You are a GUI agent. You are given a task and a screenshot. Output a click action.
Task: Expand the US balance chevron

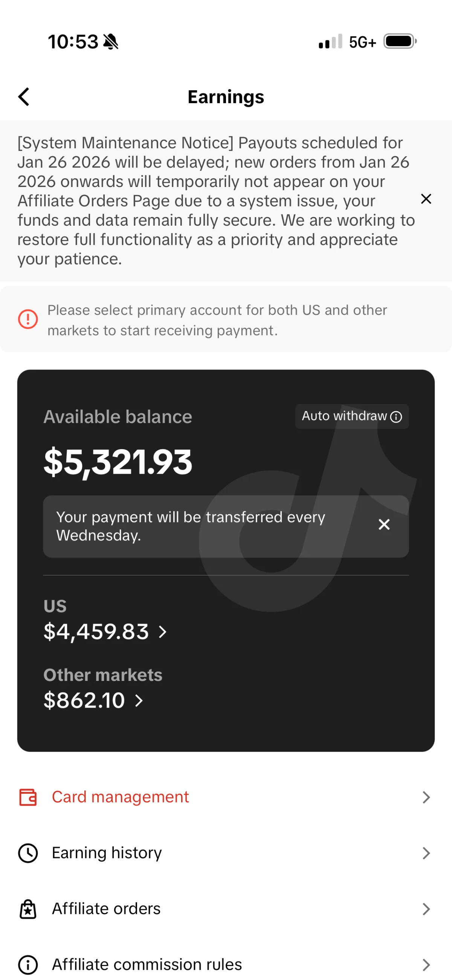click(163, 632)
